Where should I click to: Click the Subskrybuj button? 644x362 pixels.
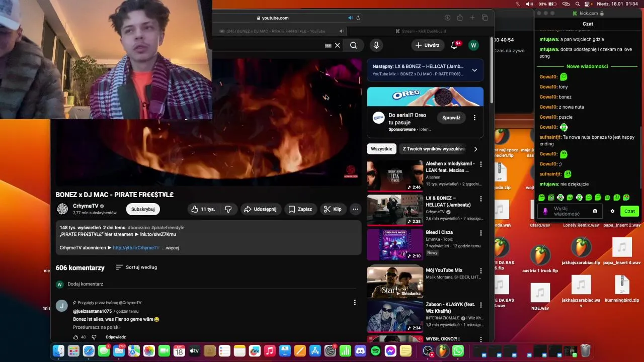click(x=143, y=209)
